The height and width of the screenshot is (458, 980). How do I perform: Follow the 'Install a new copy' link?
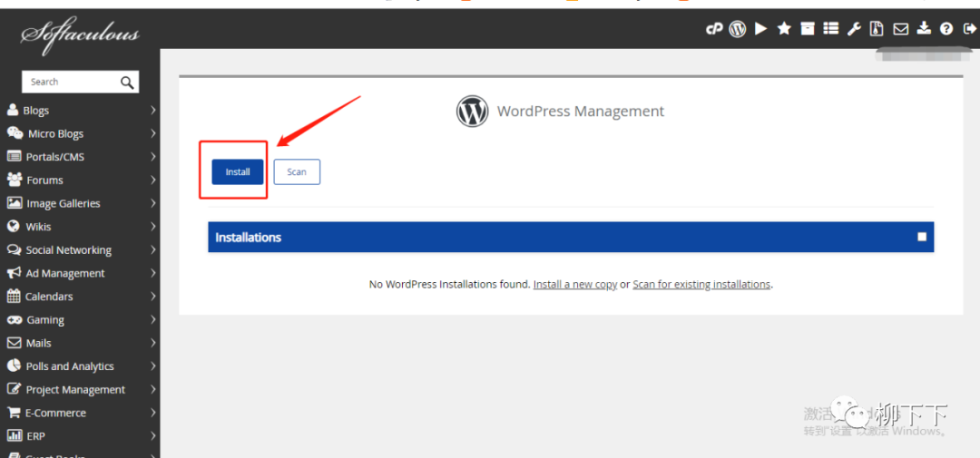pyautogui.click(x=574, y=285)
